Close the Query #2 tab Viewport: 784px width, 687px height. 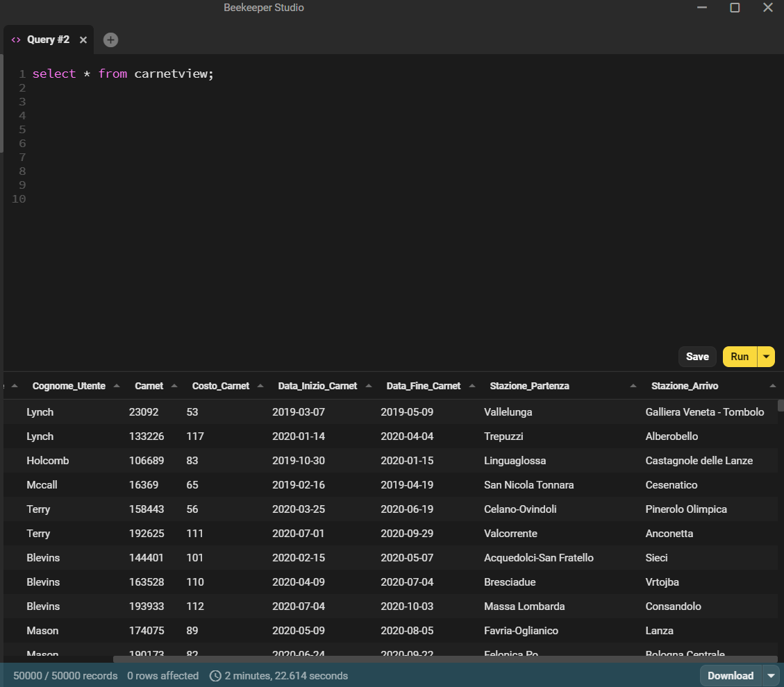pyautogui.click(x=84, y=40)
